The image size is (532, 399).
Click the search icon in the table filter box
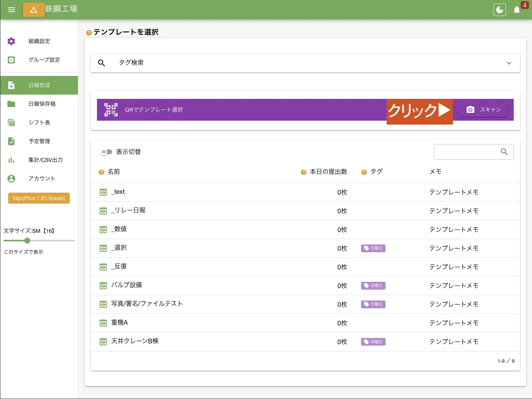(x=504, y=152)
